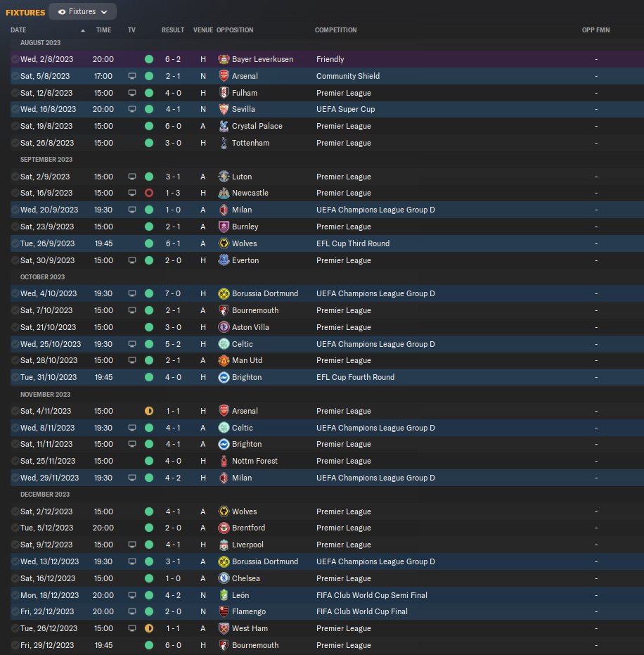This screenshot has height=655, width=644.
Task: Tick the check circle on Wed, 4/10/2023 row
Action: 15,293
